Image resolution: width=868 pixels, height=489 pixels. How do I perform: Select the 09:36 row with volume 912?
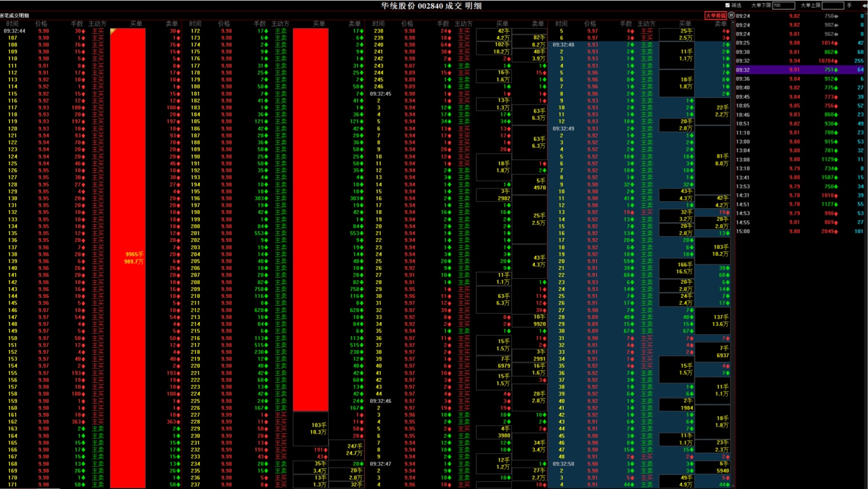coord(801,79)
